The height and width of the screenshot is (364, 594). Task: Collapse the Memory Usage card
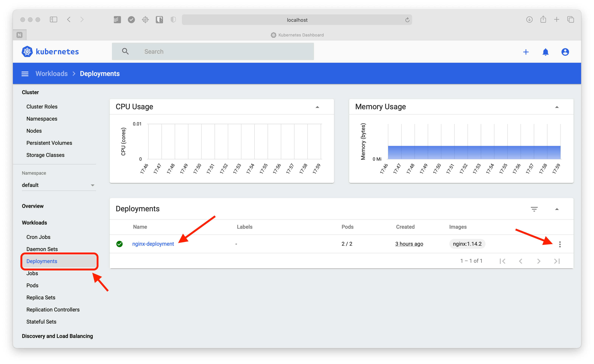[x=557, y=107]
